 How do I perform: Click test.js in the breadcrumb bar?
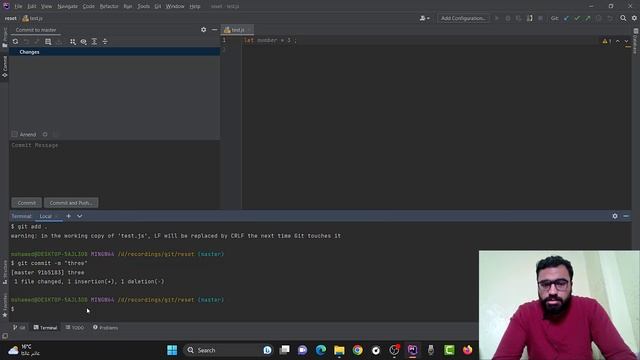[x=32, y=18]
